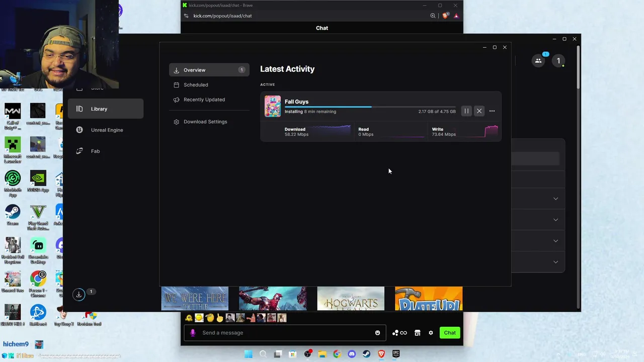The image size is (644, 362).
Task: Click the purple microphone icon in chat
Action: pyautogui.click(x=193, y=332)
